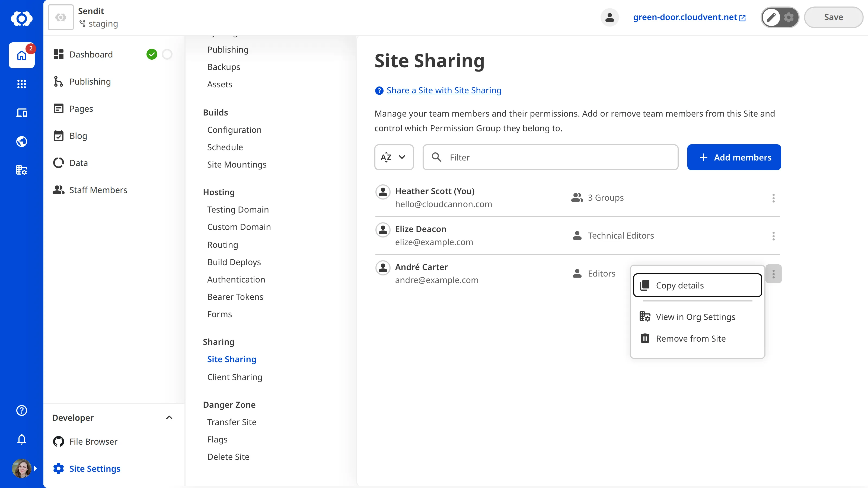
Task: Open Staff Members collection
Action: pos(98,190)
